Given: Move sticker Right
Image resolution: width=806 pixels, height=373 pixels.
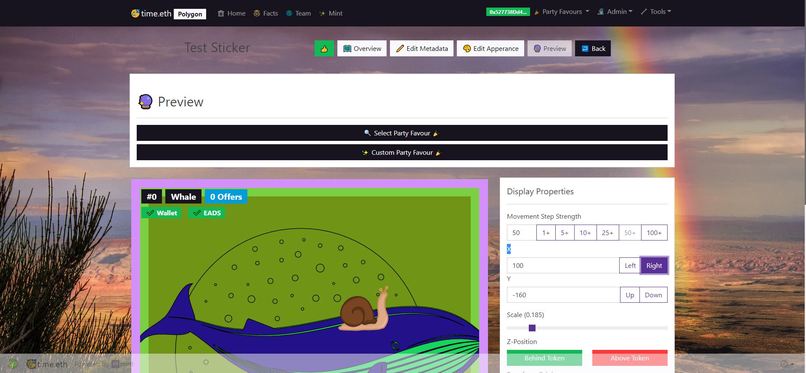Looking at the screenshot, I should 654,266.
